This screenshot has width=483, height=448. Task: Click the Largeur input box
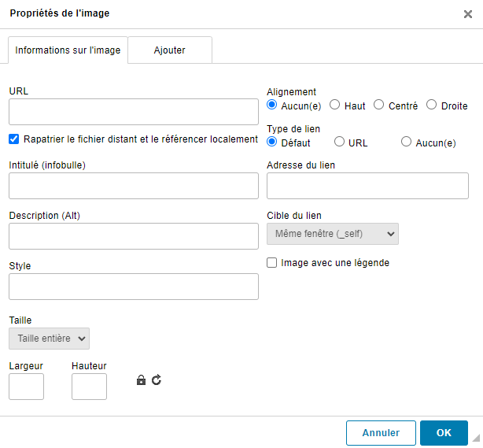tap(26, 387)
